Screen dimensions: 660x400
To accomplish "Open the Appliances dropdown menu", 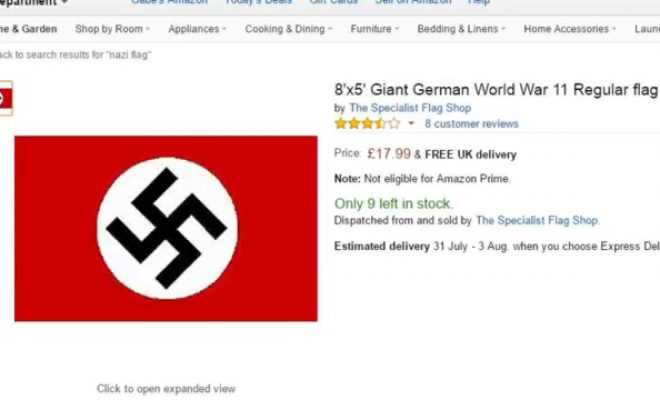I will coord(197,29).
